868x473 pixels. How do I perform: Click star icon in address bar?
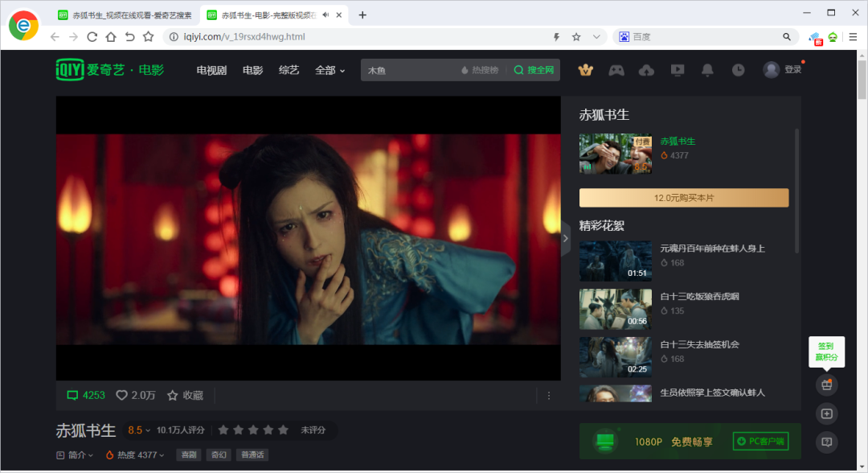click(576, 36)
